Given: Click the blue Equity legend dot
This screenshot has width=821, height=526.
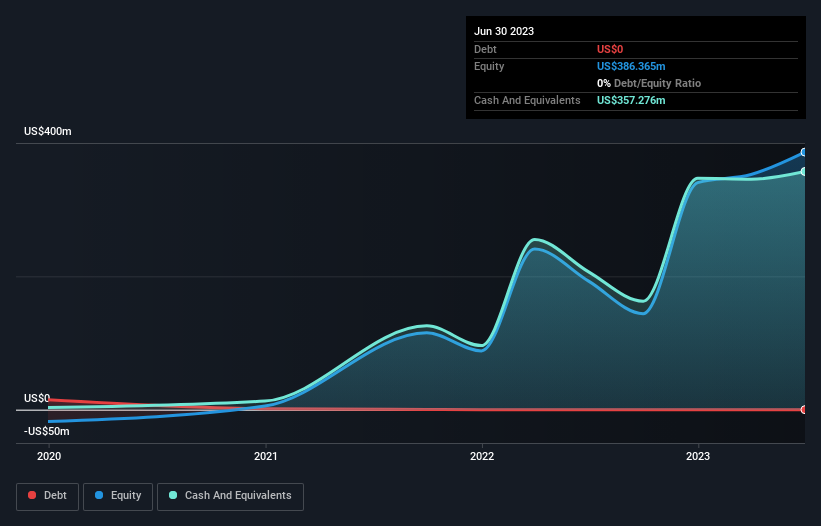Looking at the screenshot, I should [x=99, y=495].
